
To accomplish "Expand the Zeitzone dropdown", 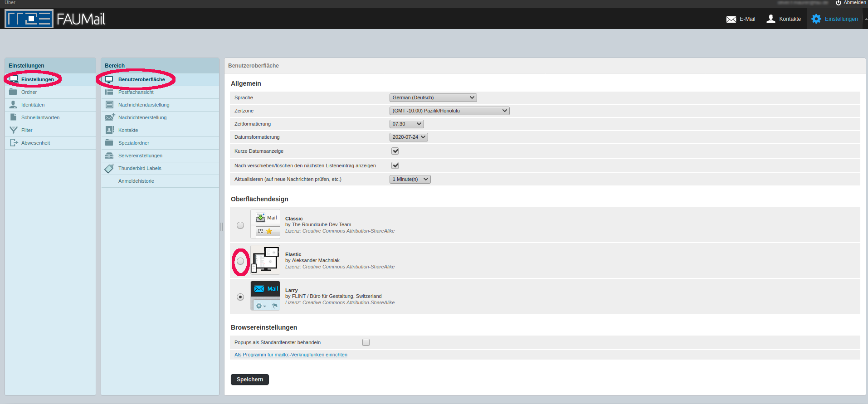I will 449,111.
